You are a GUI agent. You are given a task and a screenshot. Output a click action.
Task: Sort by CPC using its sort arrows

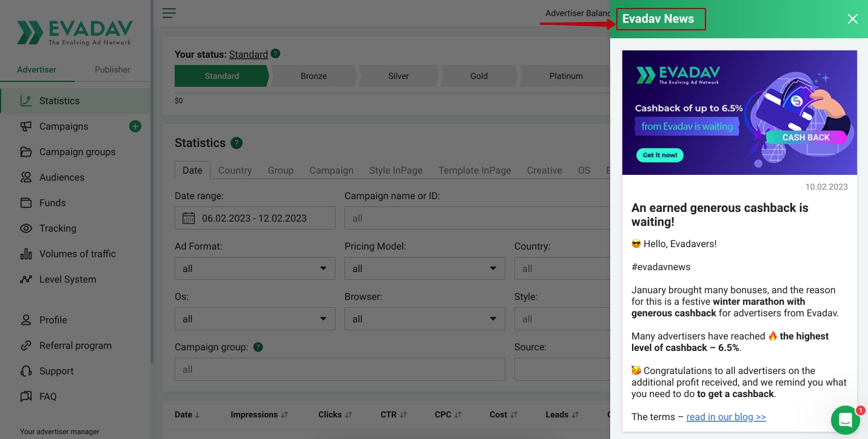click(457, 415)
